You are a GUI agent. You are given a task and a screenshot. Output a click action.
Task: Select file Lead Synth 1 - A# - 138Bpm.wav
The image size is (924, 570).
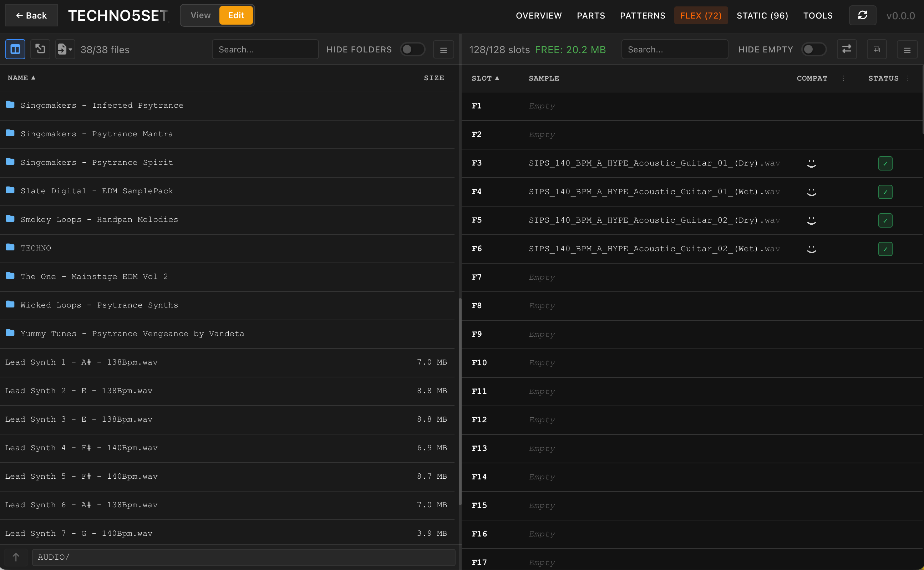(227, 362)
